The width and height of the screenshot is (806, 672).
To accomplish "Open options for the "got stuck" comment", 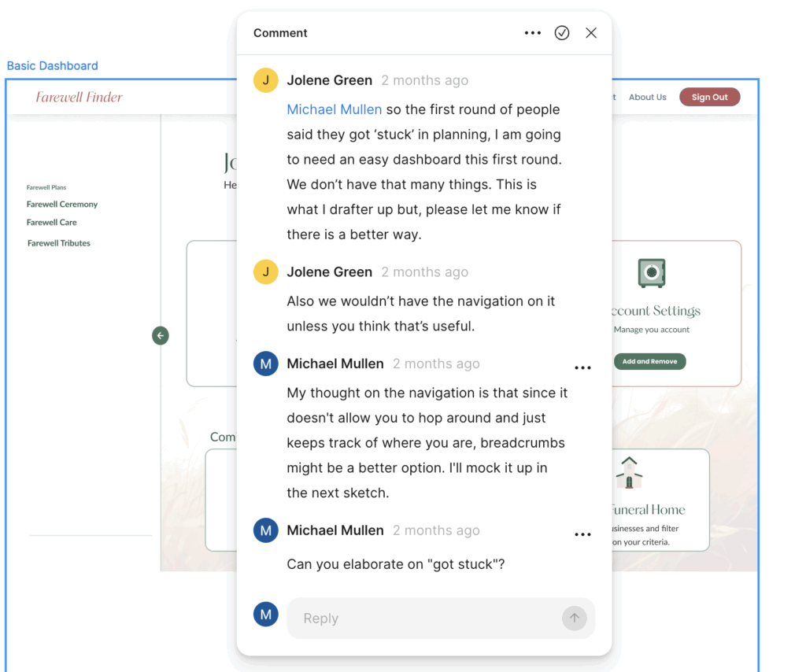I will (x=582, y=534).
